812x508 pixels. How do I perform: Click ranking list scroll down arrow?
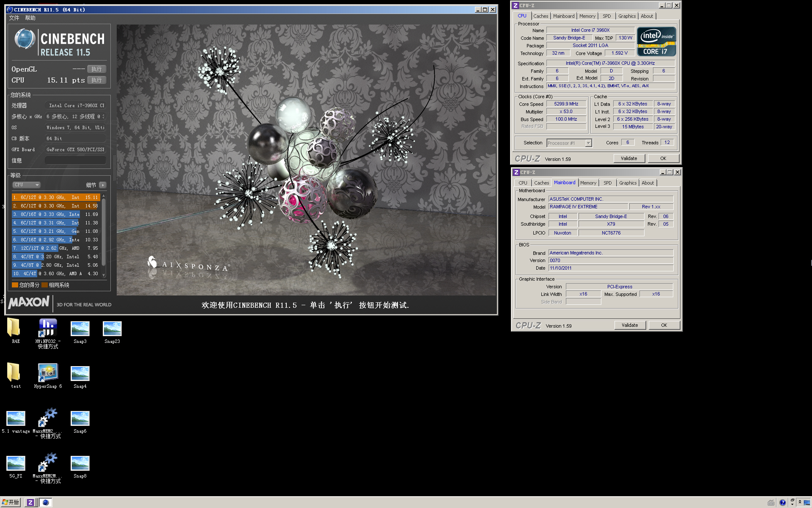(104, 276)
